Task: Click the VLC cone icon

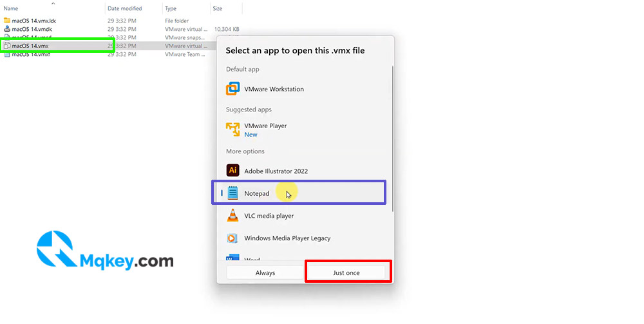Action: pos(232,215)
